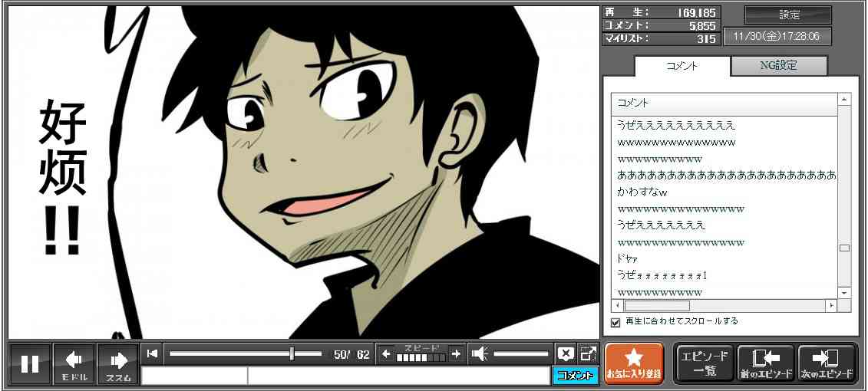868x391 pixels.
Task: Add to favorites with star button
Action: pos(633,363)
